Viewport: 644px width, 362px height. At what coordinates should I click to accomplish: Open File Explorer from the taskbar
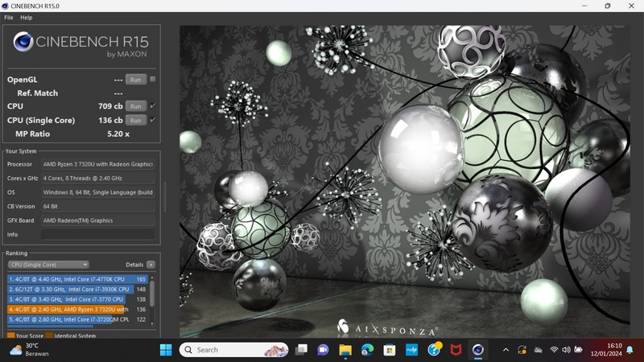click(x=345, y=350)
